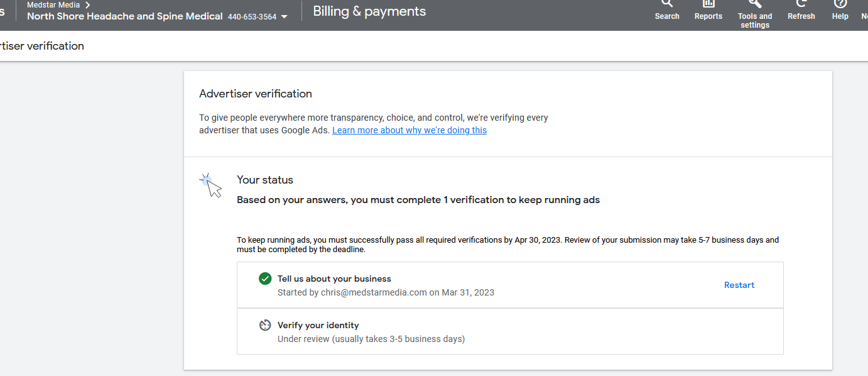
Task: Click the cursor status illustration icon
Action: [212, 185]
